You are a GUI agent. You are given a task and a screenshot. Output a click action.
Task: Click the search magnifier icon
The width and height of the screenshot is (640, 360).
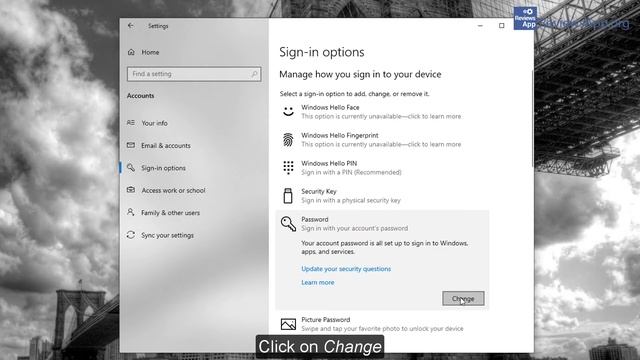(254, 74)
